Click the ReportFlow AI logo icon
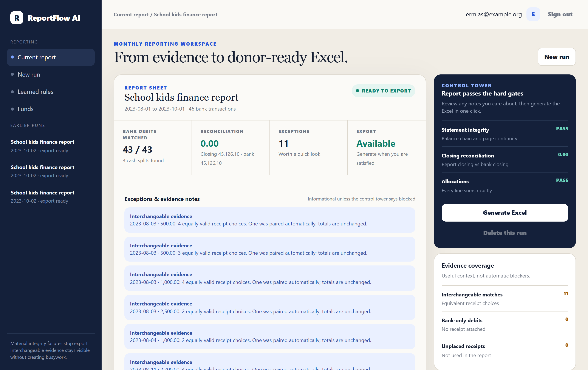This screenshot has width=588, height=370. click(17, 18)
